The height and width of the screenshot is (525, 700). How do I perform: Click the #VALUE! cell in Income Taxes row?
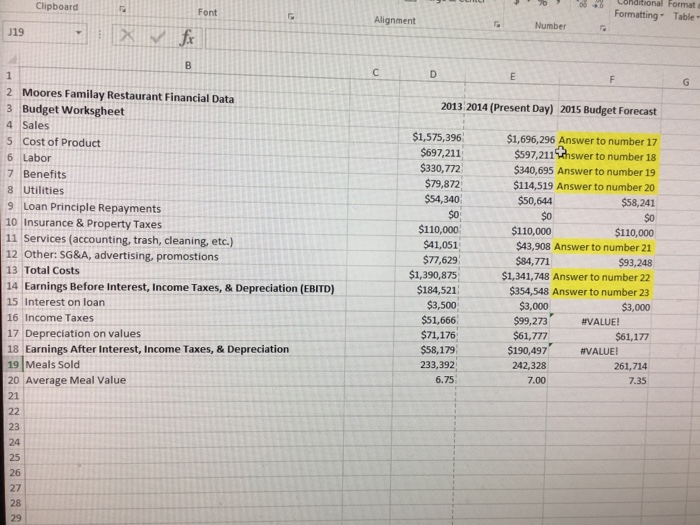tap(600, 321)
